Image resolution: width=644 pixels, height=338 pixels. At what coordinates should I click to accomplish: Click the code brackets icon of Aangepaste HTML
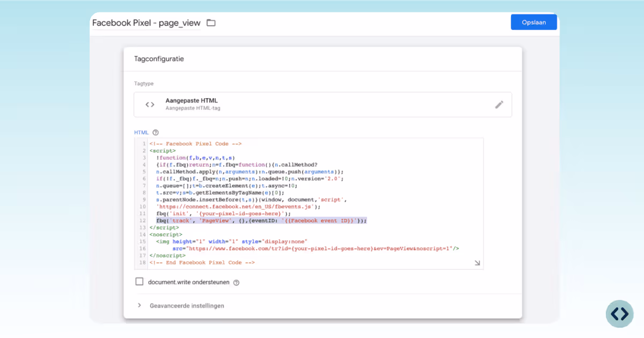(150, 105)
